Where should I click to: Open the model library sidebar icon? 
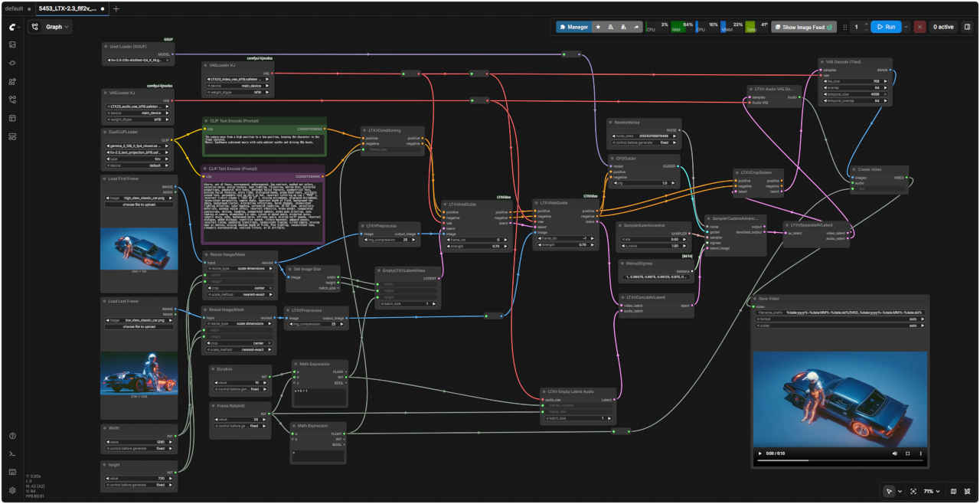point(12,81)
